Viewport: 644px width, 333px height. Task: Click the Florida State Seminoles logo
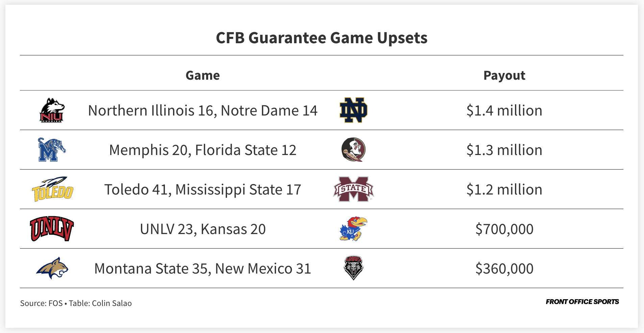click(x=353, y=150)
